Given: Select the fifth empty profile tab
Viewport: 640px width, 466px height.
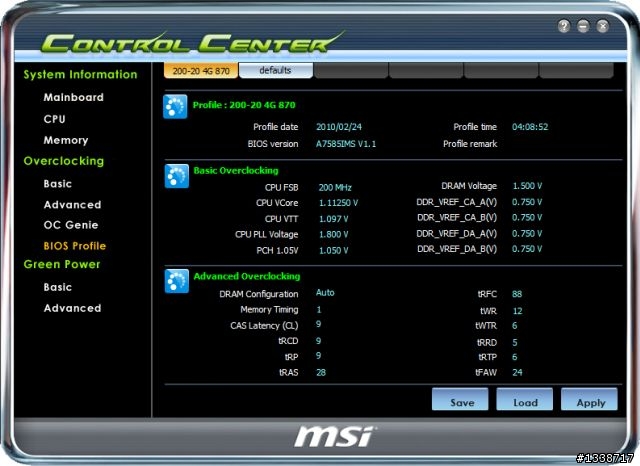Looking at the screenshot, I should [x=501, y=70].
